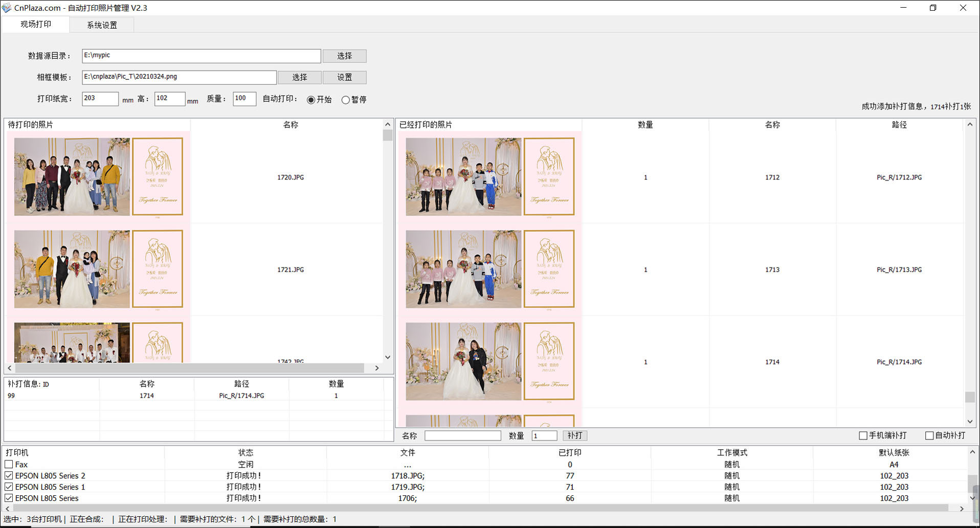
Task: Enable the 自动补打 checkbox
Action: click(x=929, y=435)
